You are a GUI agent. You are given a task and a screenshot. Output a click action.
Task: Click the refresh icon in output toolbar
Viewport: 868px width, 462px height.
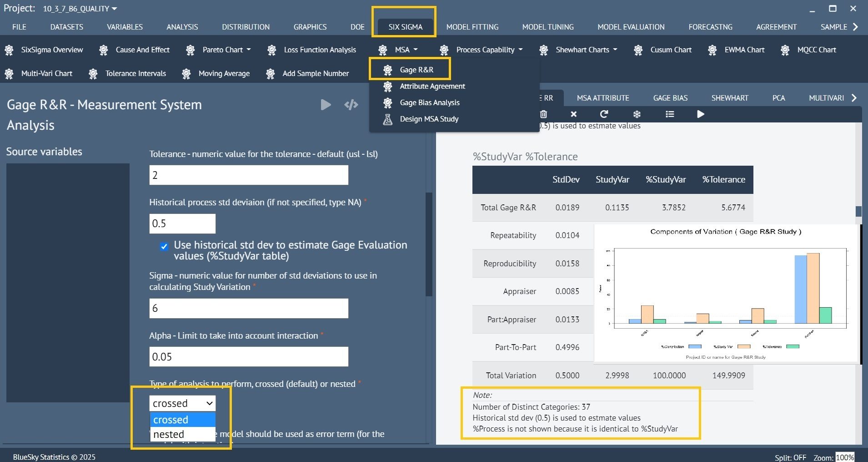(604, 114)
